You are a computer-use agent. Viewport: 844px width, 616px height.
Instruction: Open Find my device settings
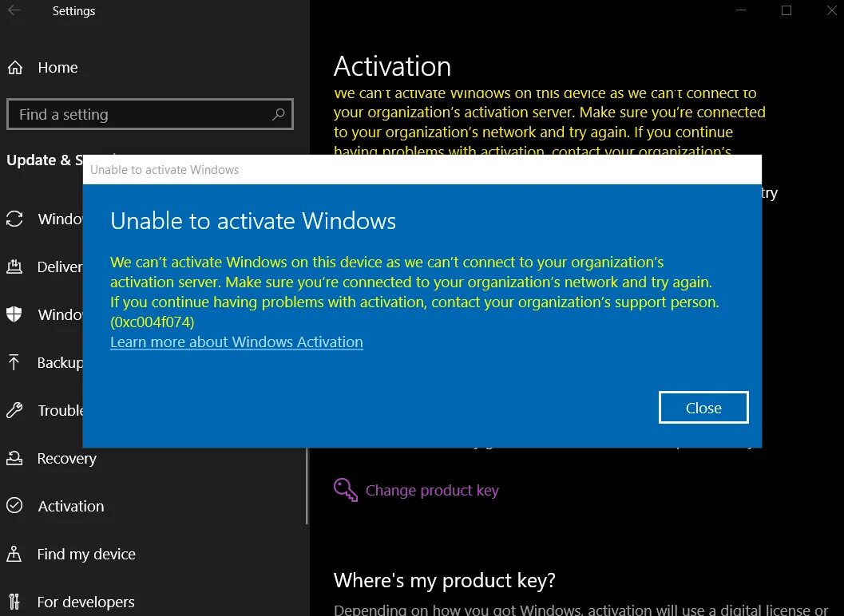coord(86,554)
